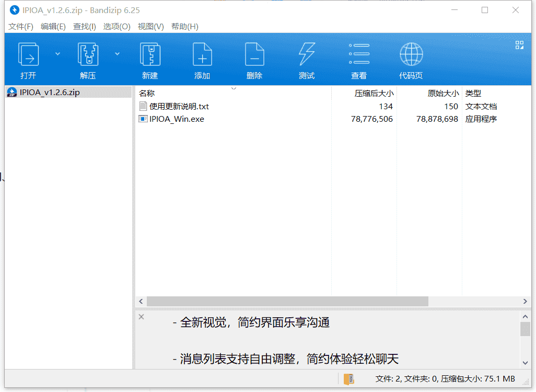Click the up arrow of comment panel scrollbar
The height and width of the screenshot is (392, 536).
pos(526,316)
